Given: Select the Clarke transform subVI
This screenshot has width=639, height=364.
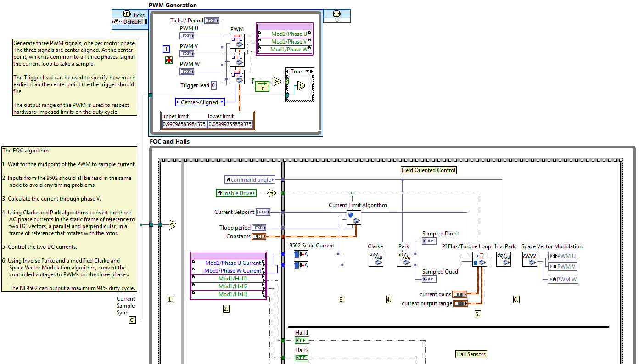Looking at the screenshot, I should (376, 259).
